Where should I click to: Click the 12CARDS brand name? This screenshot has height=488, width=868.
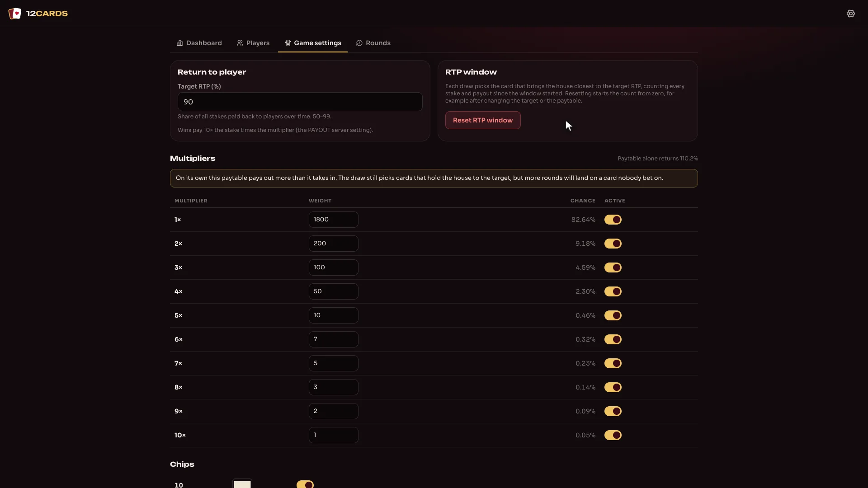[47, 14]
